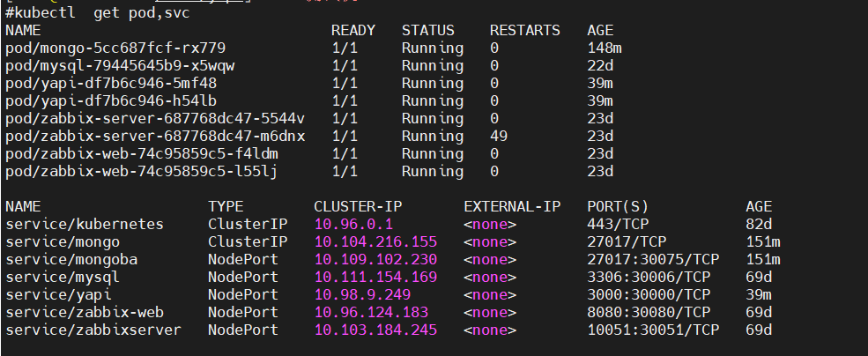Click pod/yapi-df7b6c946-5mf48 name
The height and width of the screenshot is (356, 868).
coord(111,84)
